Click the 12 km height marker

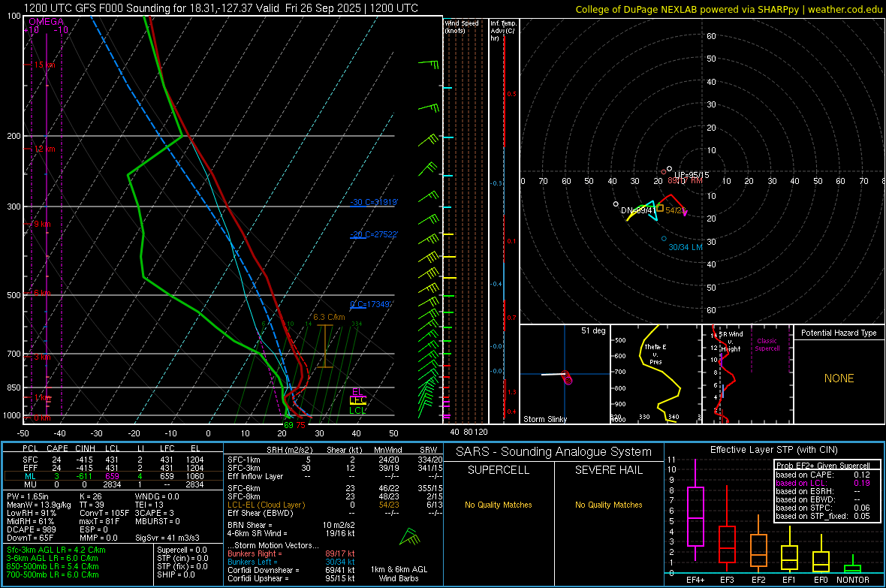click(44, 149)
